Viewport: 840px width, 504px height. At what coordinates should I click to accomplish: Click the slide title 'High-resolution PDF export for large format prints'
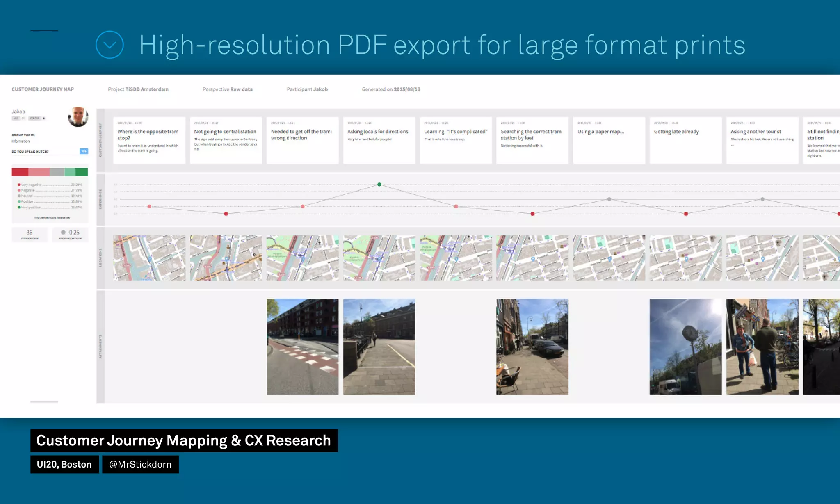[x=442, y=45]
